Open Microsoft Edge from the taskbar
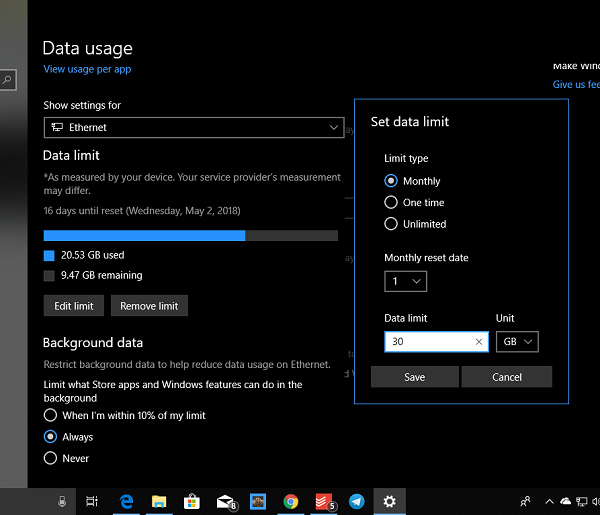This screenshot has height=515, width=600. tap(126, 501)
